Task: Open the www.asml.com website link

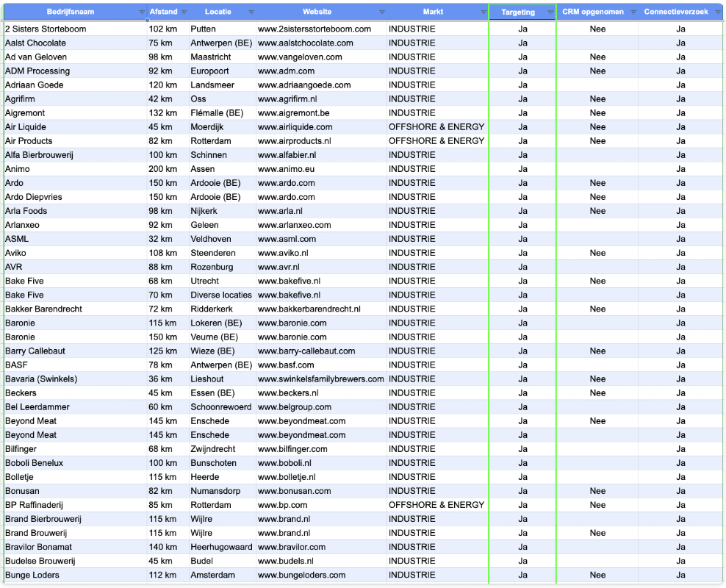Action: pos(287,239)
